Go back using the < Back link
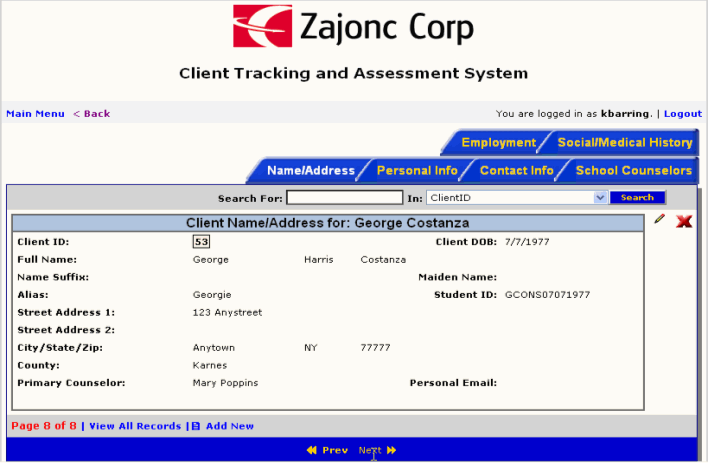Image resolution: width=708 pixels, height=463 pixels. pos(92,114)
